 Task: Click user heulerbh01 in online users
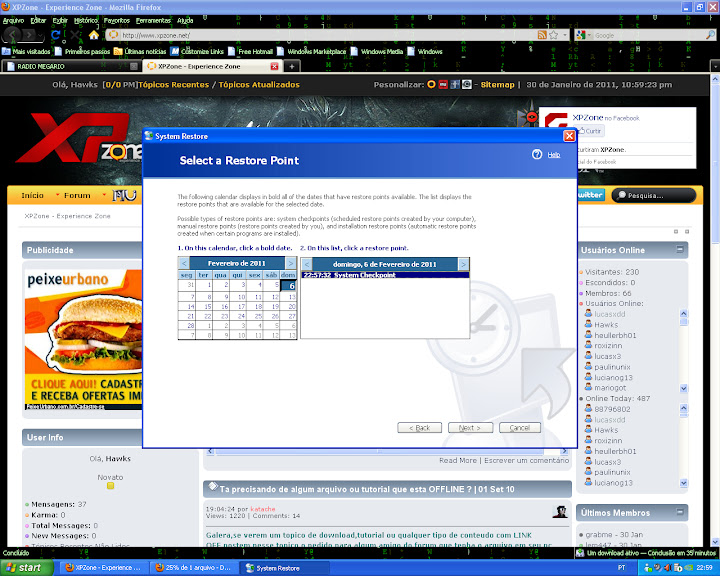pos(615,335)
